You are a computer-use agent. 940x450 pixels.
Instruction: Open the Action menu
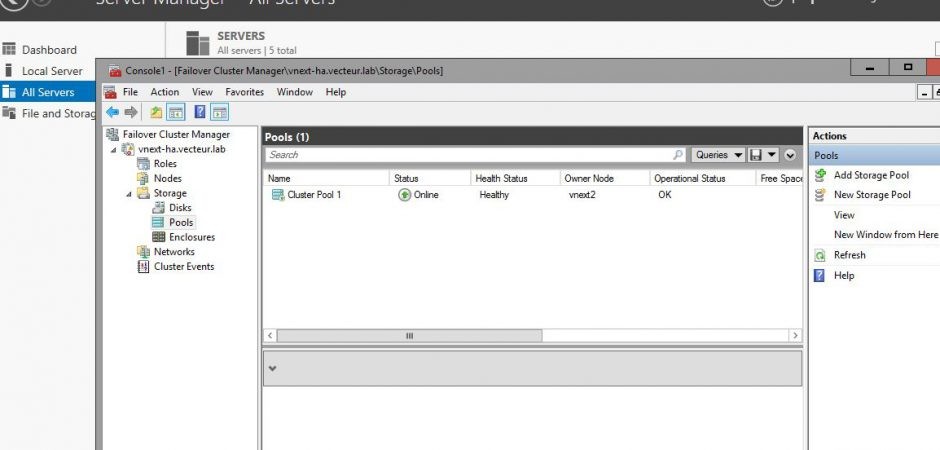click(x=164, y=92)
